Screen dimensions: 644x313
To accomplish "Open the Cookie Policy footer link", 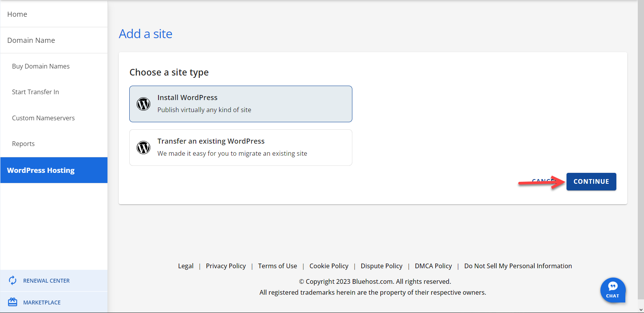I will pyautogui.click(x=329, y=266).
